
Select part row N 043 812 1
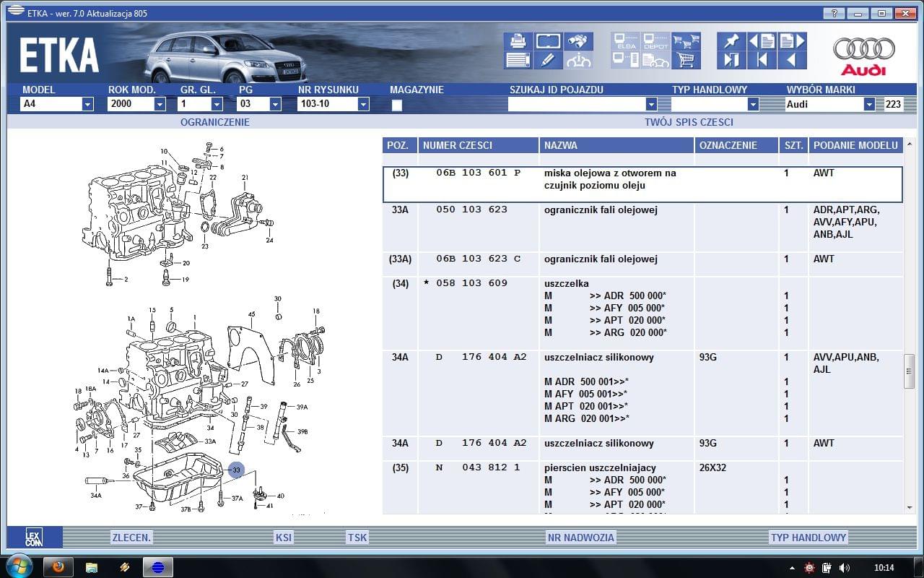(642, 488)
